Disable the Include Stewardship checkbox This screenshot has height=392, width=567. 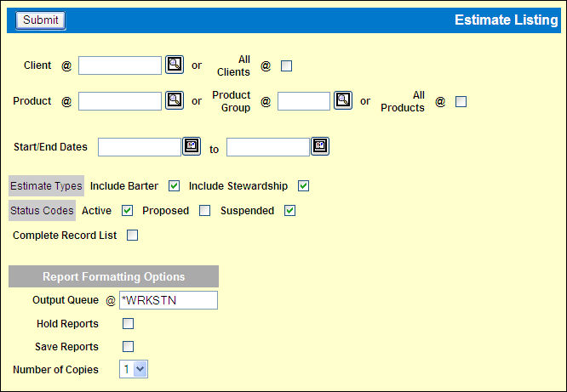tap(303, 186)
